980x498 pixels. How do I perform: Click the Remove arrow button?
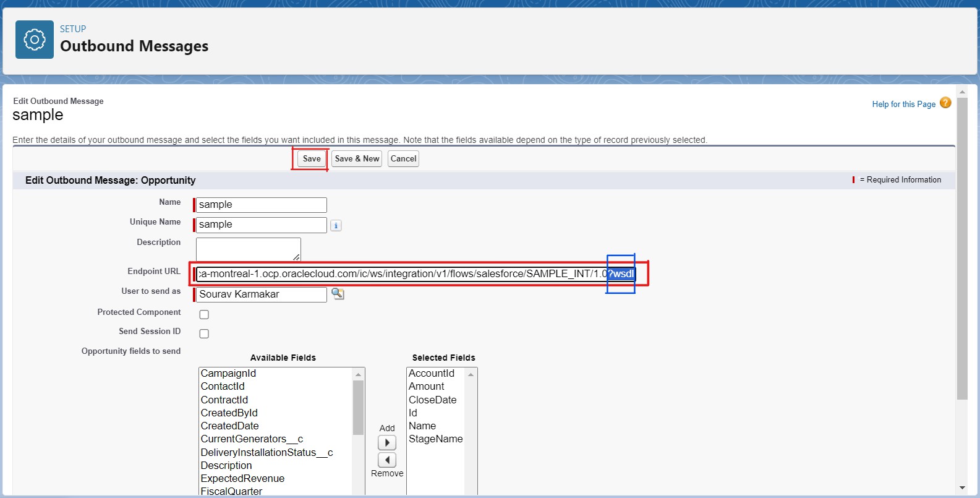pos(387,460)
